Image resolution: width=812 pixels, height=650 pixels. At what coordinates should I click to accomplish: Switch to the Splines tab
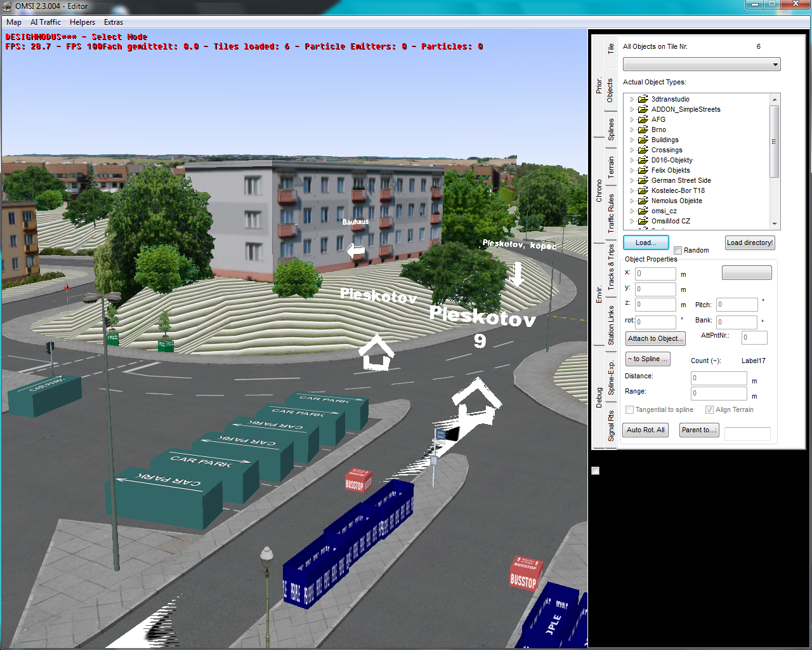click(x=611, y=129)
